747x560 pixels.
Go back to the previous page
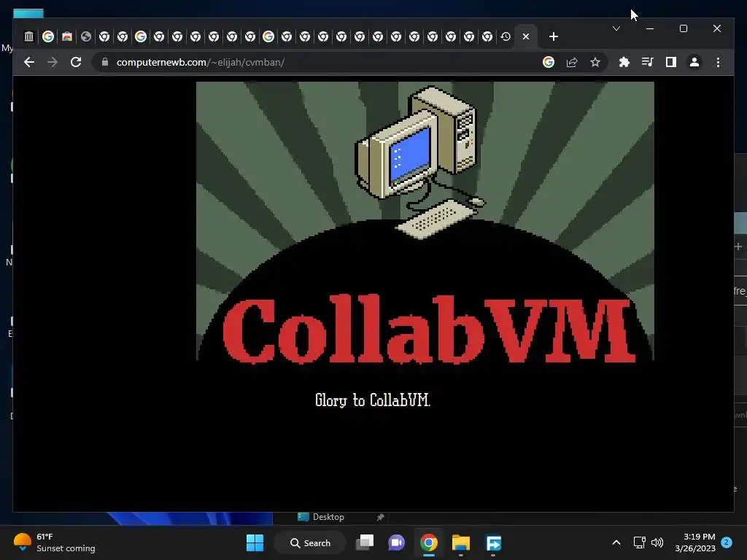click(29, 62)
